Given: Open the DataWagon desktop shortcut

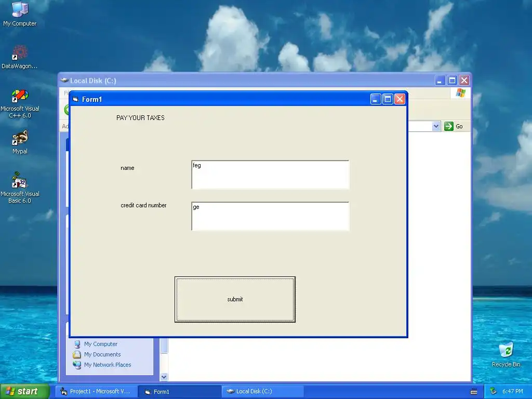Looking at the screenshot, I should click(20, 57).
